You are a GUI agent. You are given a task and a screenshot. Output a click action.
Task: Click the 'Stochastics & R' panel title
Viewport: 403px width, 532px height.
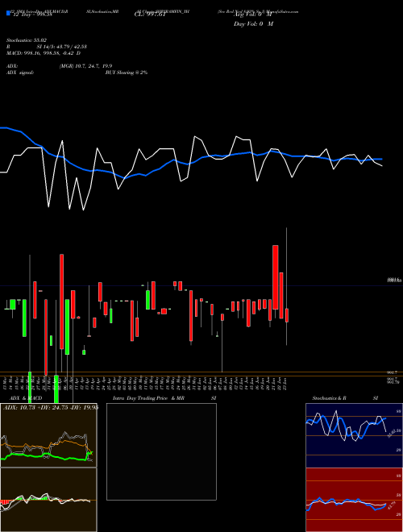pos(330,398)
